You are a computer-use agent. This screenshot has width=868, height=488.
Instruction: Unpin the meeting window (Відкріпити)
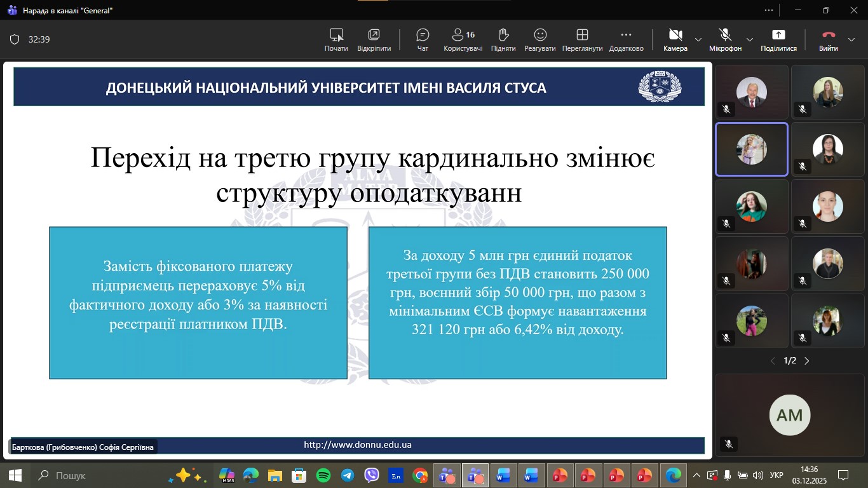click(374, 39)
